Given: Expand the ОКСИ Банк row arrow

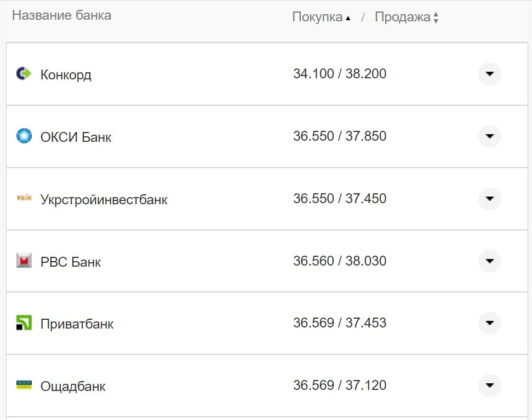Looking at the screenshot, I should [489, 136].
